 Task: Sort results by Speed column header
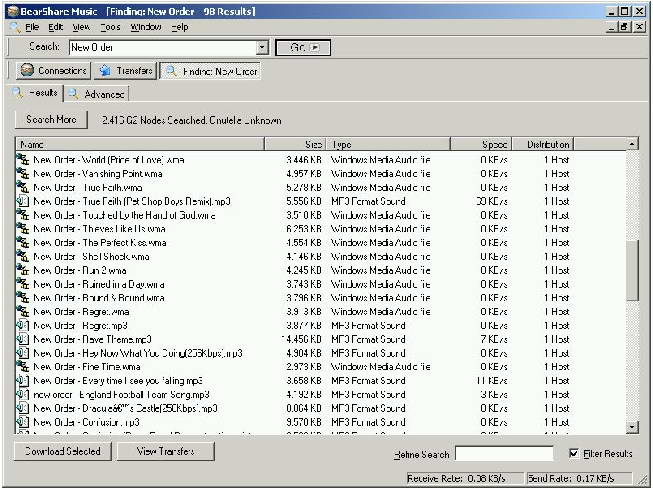tap(481, 144)
